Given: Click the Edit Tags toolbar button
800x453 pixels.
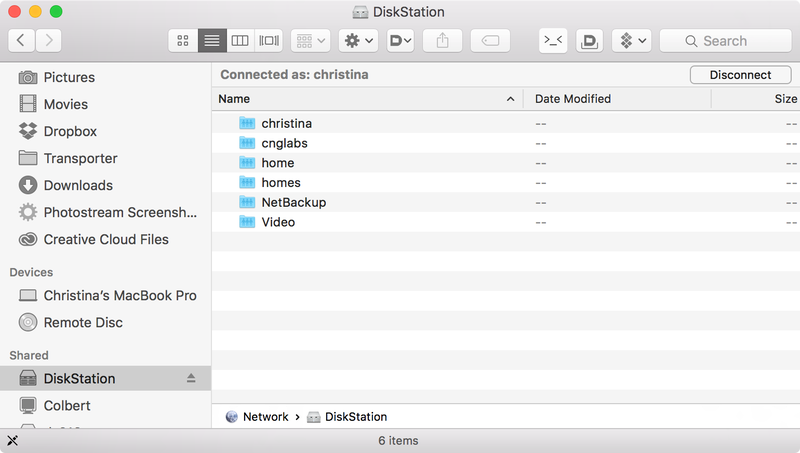Looking at the screenshot, I should 490,40.
